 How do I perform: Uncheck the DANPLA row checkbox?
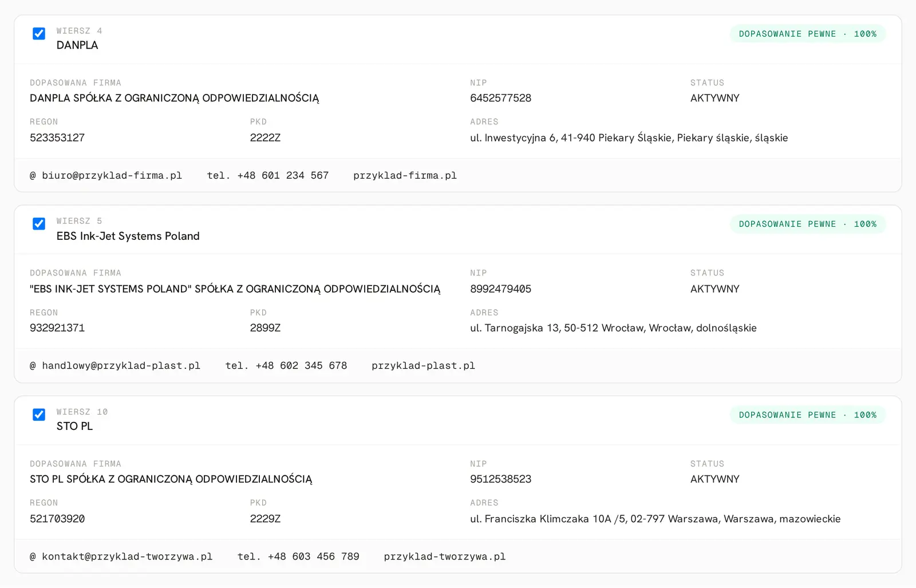[39, 34]
